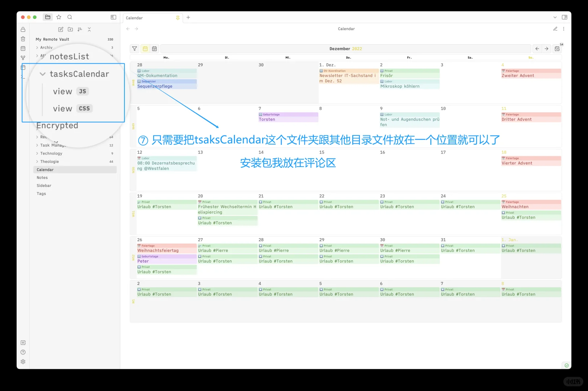The width and height of the screenshot is (588, 391).
Task: Create a new note with the pencil icon
Action: pyautogui.click(x=60, y=29)
